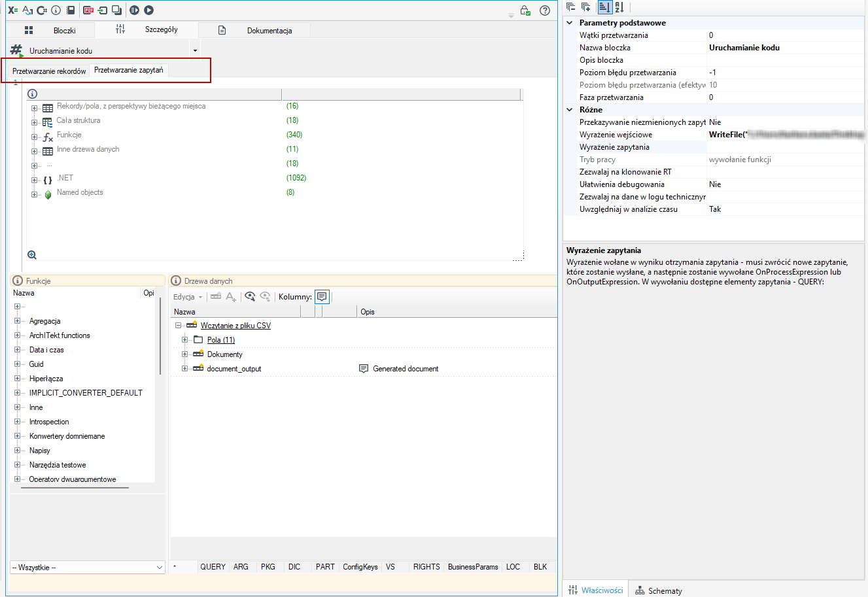Viewport: 868px width, 597px height.
Task: Click the PDF export toolbar icon
Action: pyautogui.click(x=88, y=10)
